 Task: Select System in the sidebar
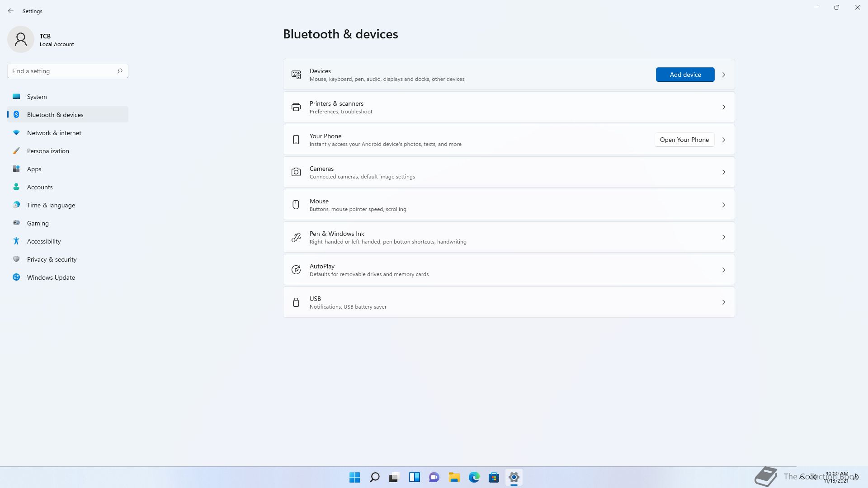click(68, 97)
